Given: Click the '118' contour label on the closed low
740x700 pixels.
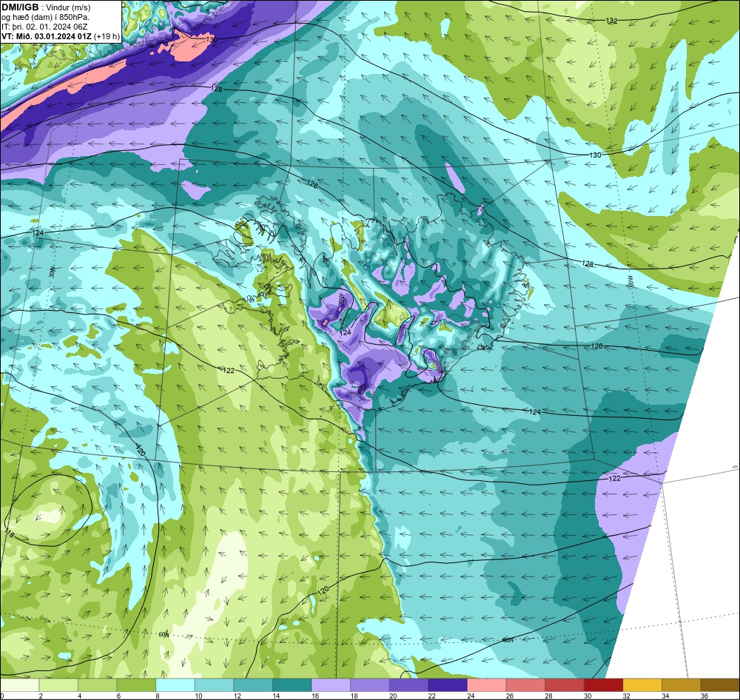Looking at the screenshot, I should 8,534.
